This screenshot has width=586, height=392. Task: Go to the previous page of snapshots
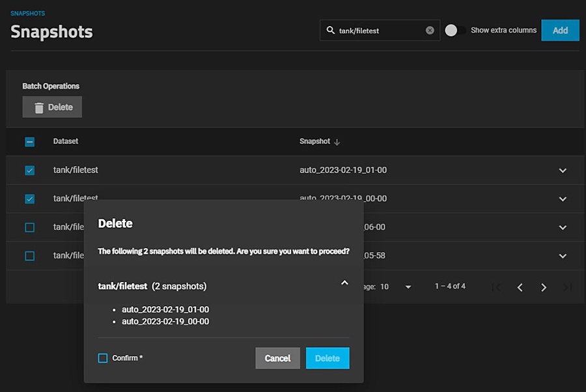click(x=520, y=287)
